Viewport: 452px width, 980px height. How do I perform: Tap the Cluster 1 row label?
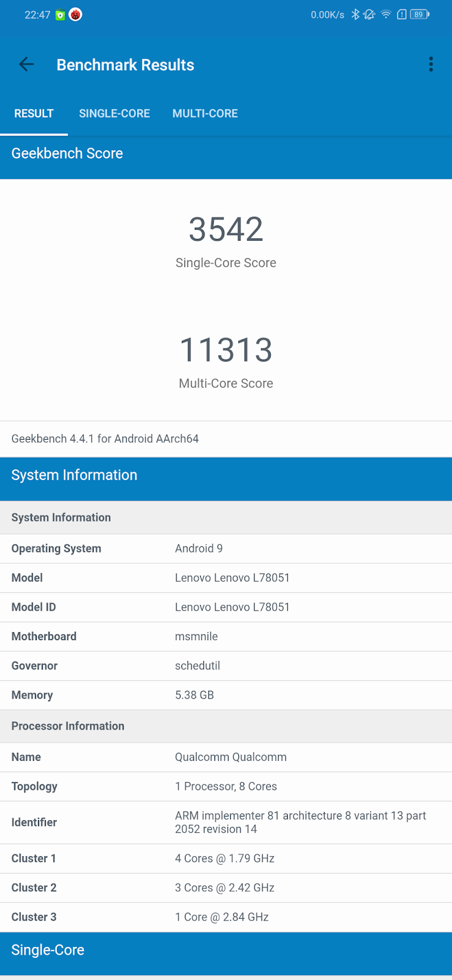(x=34, y=859)
